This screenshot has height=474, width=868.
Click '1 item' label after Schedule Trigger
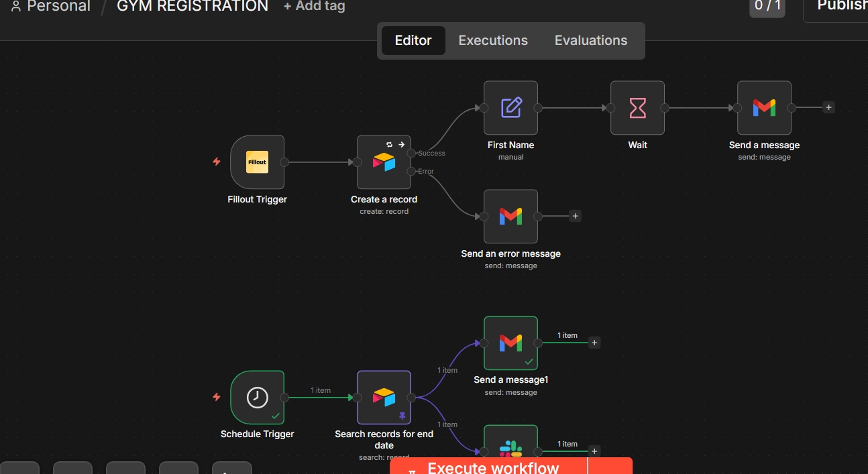pyautogui.click(x=321, y=390)
